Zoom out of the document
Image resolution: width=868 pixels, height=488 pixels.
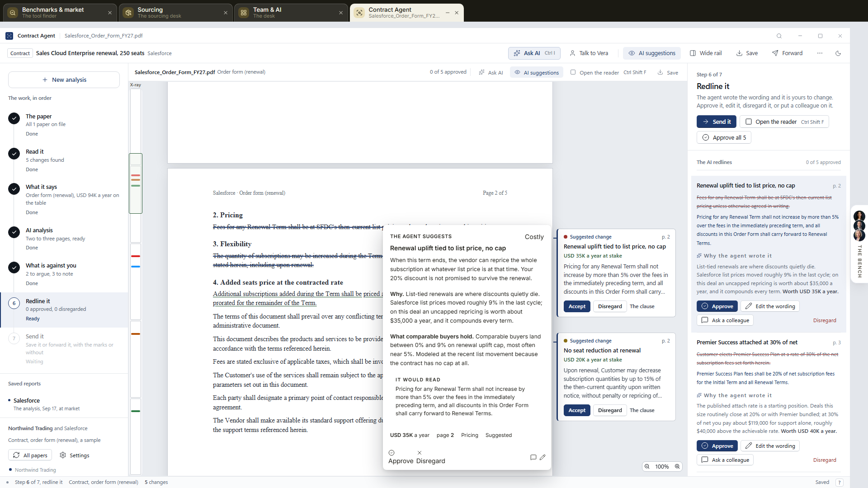coord(647,466)
